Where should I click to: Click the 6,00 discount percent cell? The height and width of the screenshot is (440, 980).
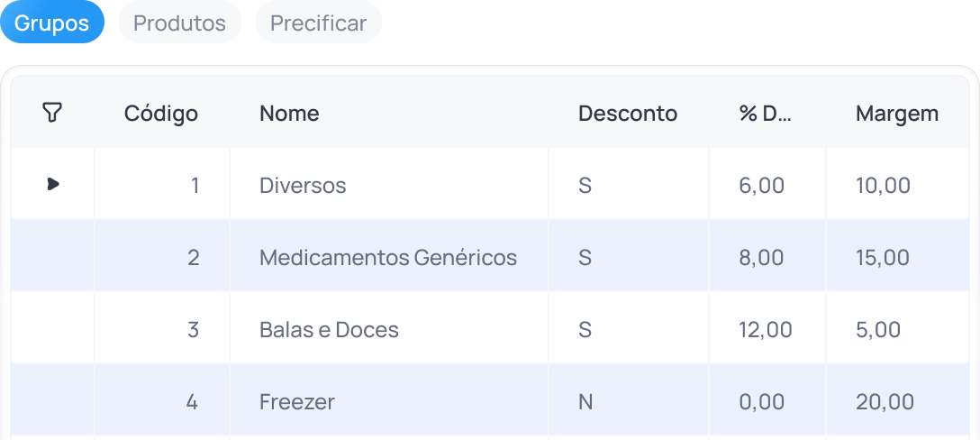761,186
